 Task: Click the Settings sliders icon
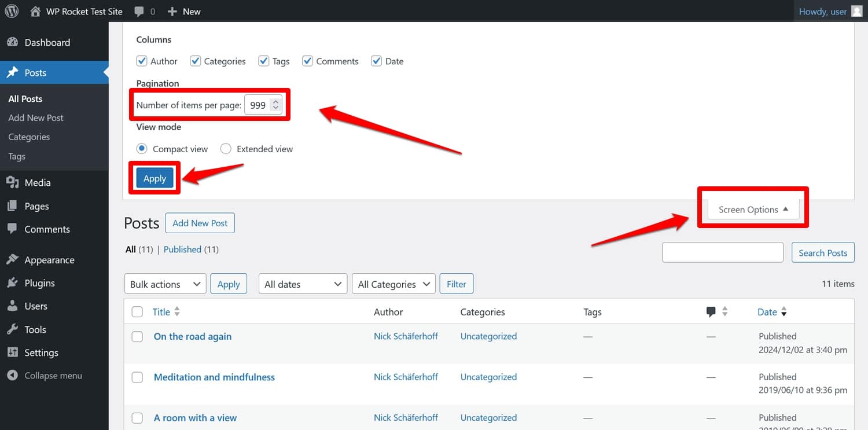(12, 352)
